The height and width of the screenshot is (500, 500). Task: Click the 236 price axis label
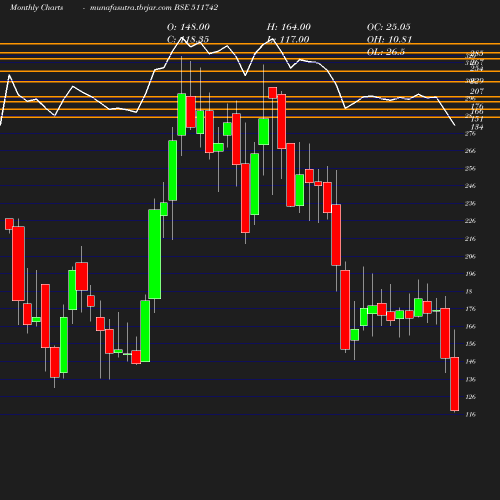click(470, 203)
